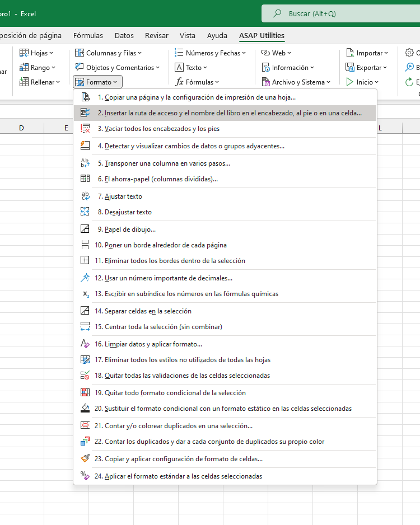
Task: Click the Papel de dibujo icon
Action: point(85,229)
